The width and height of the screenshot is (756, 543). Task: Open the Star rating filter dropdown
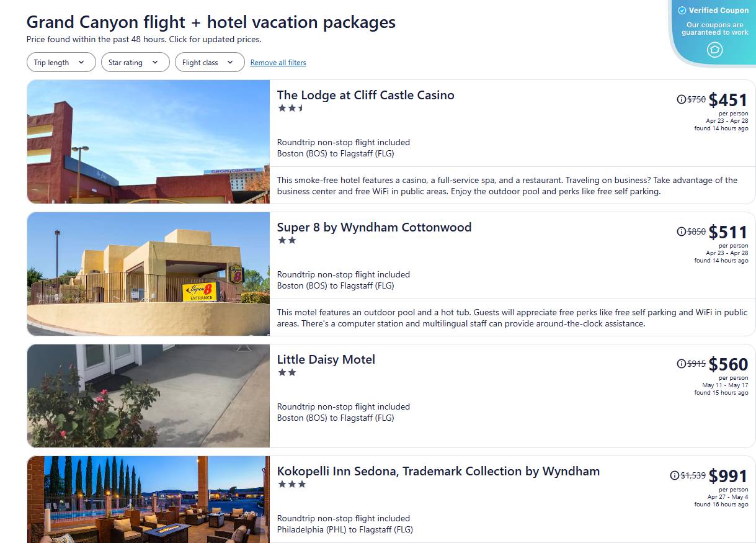point(135,62)
